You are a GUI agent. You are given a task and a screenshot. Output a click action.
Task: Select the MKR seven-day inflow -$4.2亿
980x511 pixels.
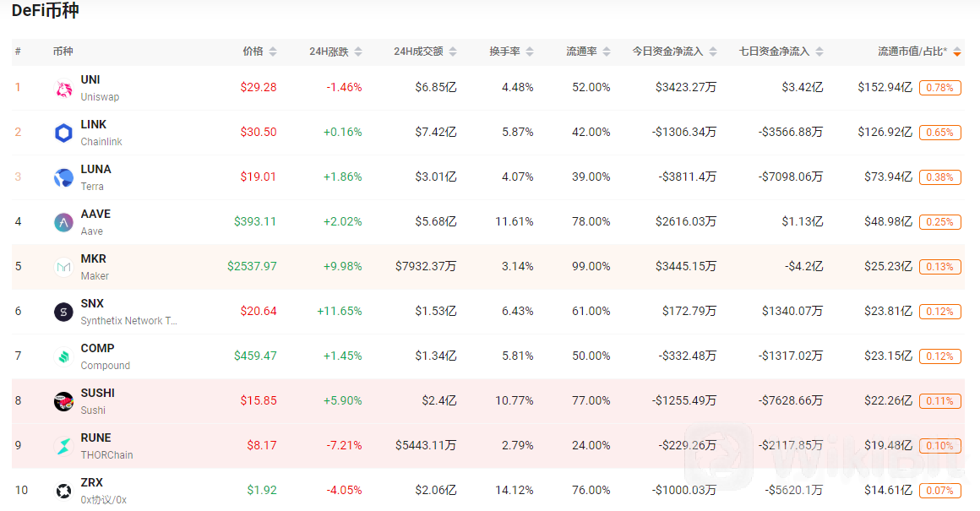(x=804, y=267)
